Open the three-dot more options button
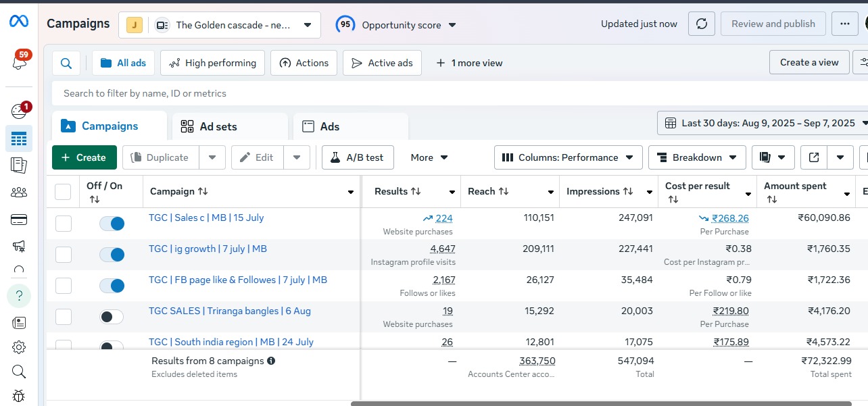The height and width of the screenshot is (406, 868). [844, 24]
